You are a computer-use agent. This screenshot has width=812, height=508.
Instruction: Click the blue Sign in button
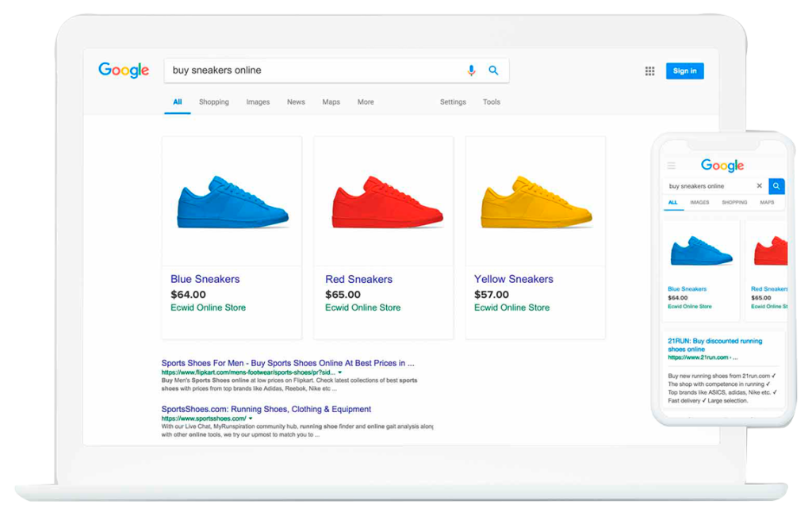(684, 71)
